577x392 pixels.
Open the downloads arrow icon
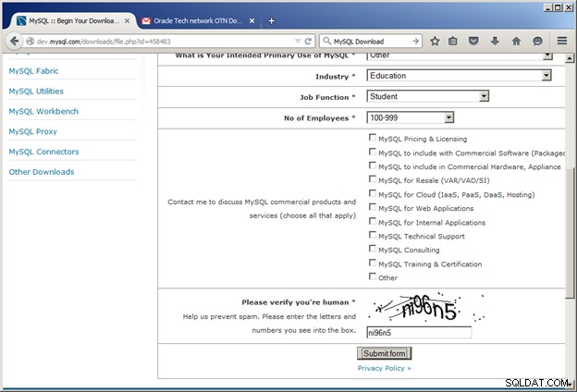495,42
